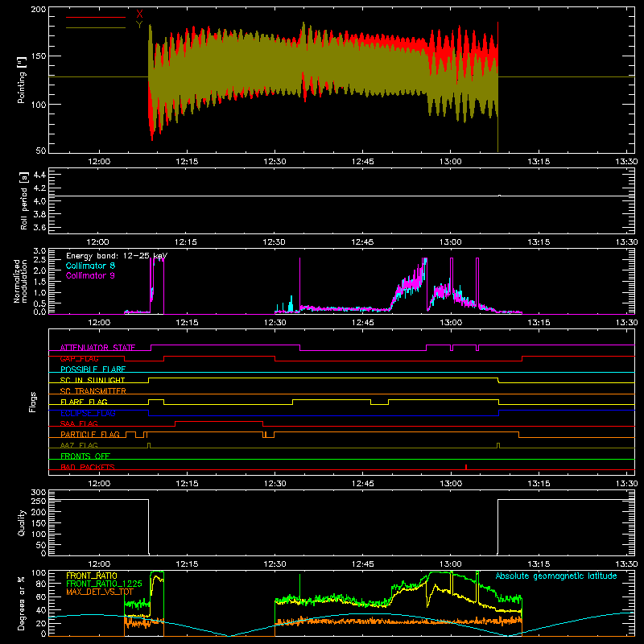Click 12:45 time label under Flags plot
The image size is (644, 644).
click(363, 484)
